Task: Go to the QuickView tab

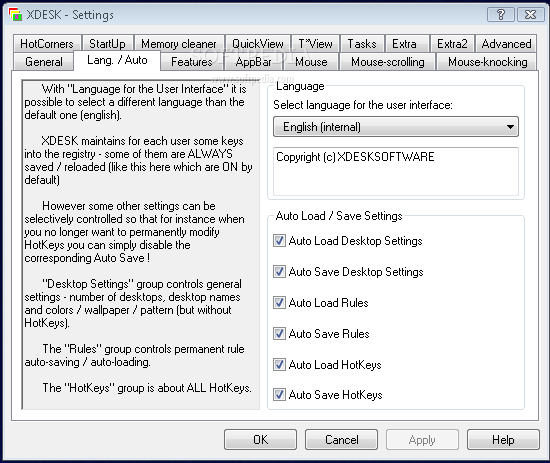Action: 258,44
